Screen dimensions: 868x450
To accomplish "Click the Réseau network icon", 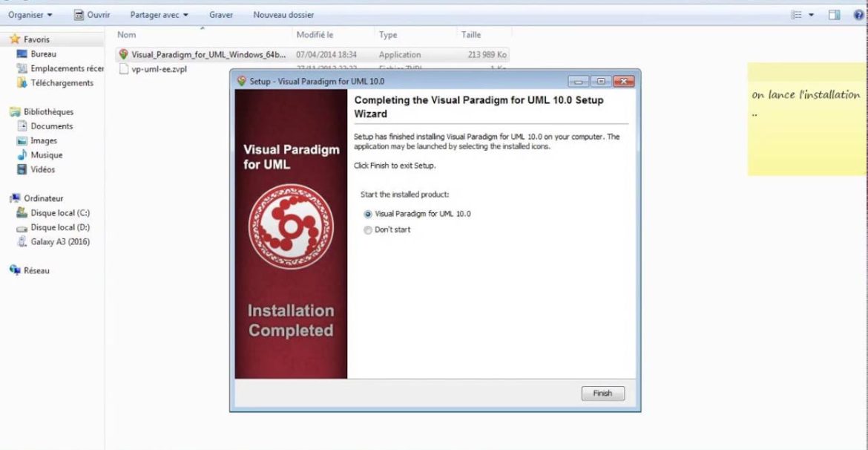I will click(15, 270).
